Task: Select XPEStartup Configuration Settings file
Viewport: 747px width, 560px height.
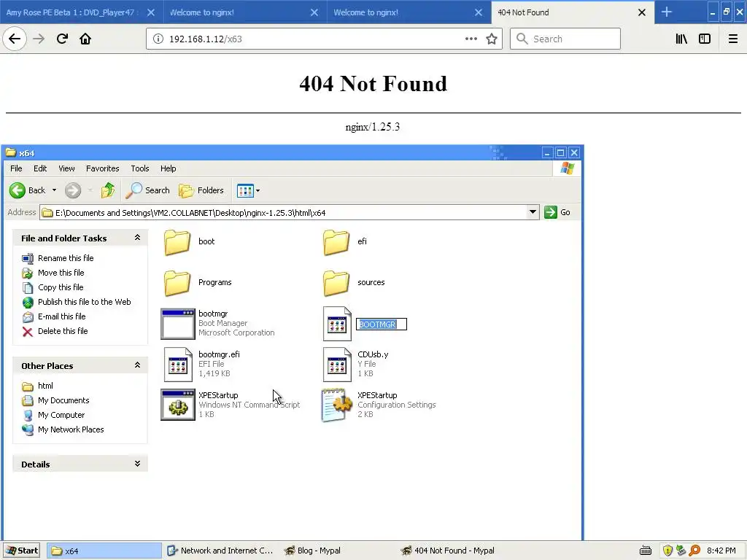Action: [379, 405]
